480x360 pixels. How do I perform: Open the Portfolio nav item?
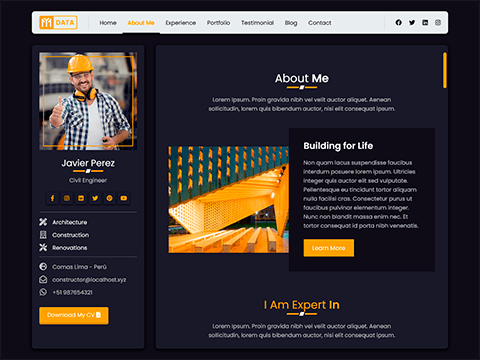coord(219,23)
